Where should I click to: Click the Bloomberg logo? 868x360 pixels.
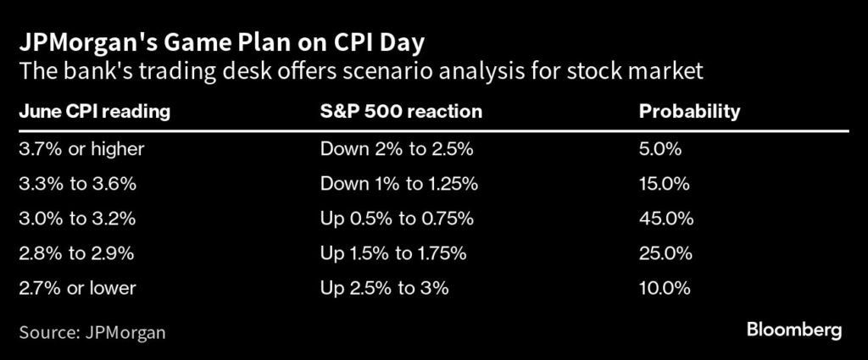794,330
